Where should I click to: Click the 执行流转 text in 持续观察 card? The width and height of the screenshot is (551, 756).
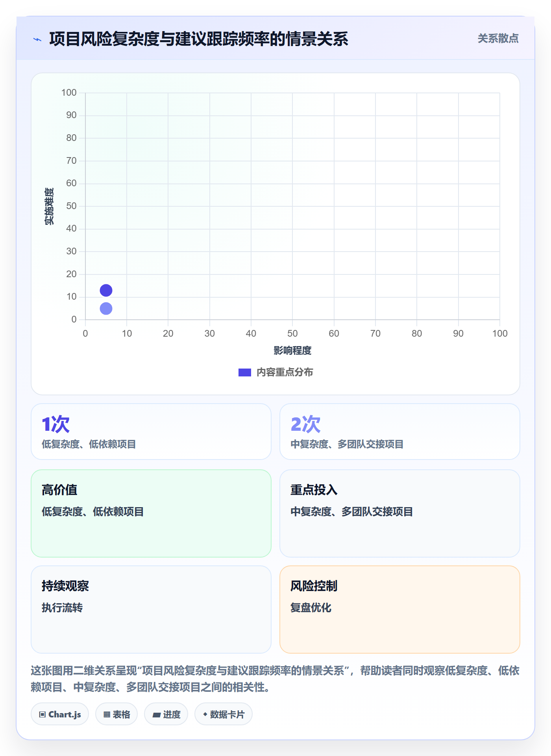point(62,608)
